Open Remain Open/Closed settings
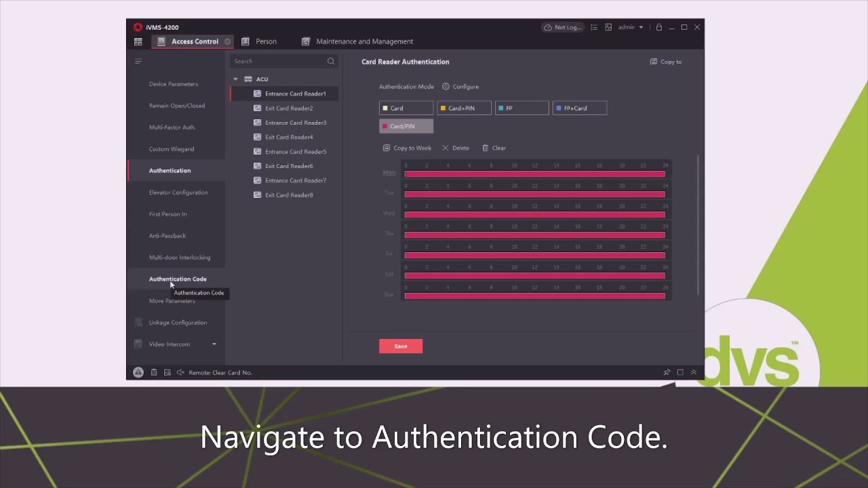 point(177,106)
